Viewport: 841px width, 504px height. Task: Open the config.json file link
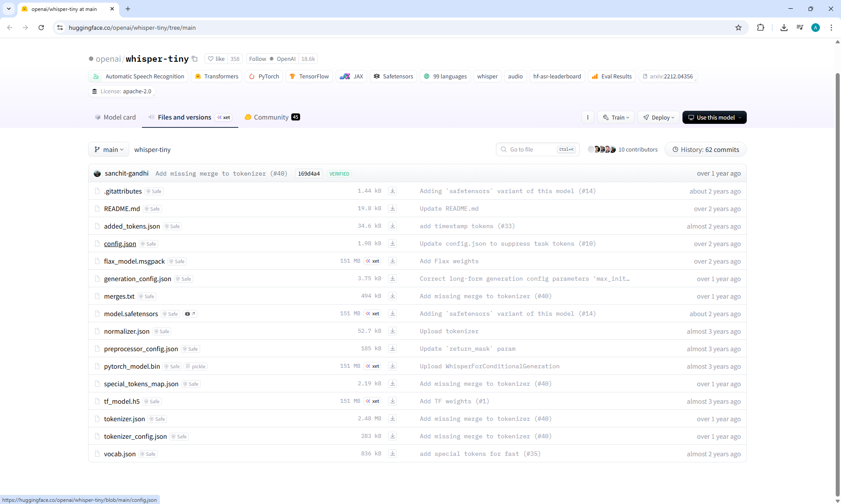coord(120,244)
